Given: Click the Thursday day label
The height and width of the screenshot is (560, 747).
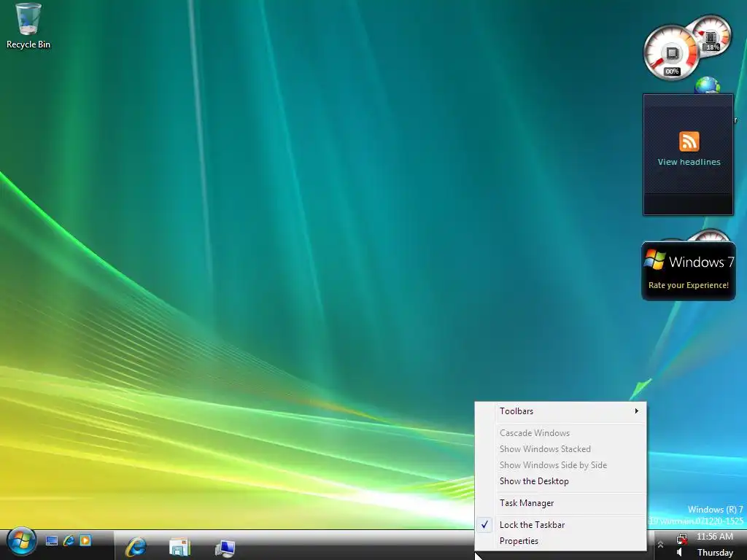Looking at the screenshot, I should click(x=715, y=553).
